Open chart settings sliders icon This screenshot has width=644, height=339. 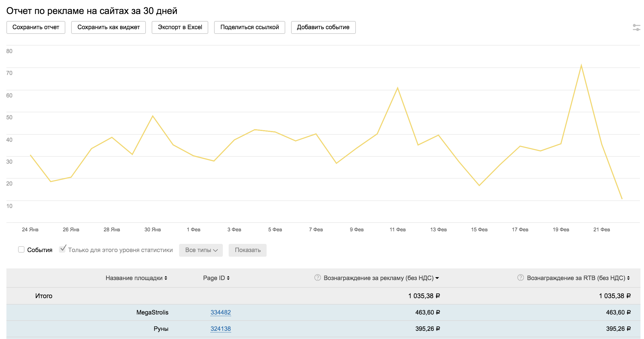[x=636, y=27]
